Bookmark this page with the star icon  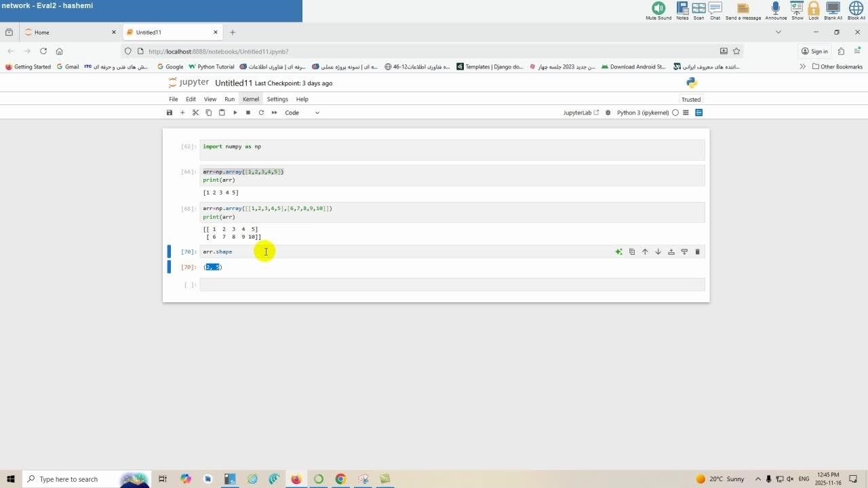[x=736, y=51]
